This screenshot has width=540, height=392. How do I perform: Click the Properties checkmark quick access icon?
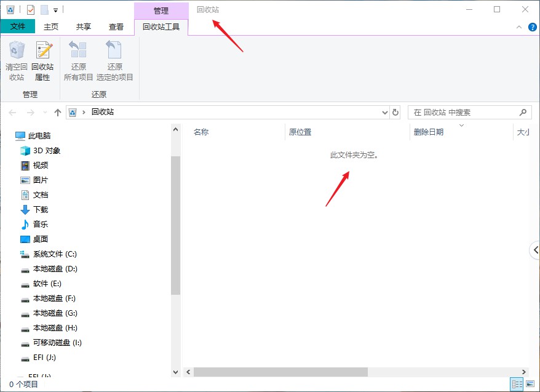[x=31, y=10]
